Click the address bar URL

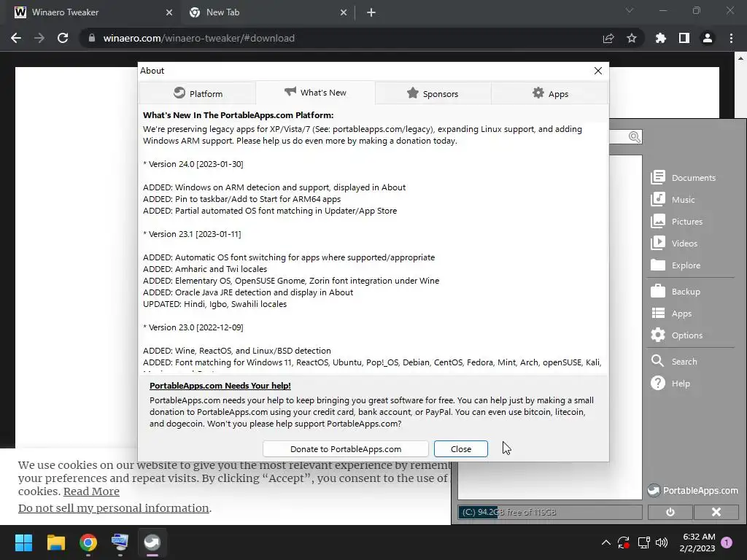[x=198, y=38]
